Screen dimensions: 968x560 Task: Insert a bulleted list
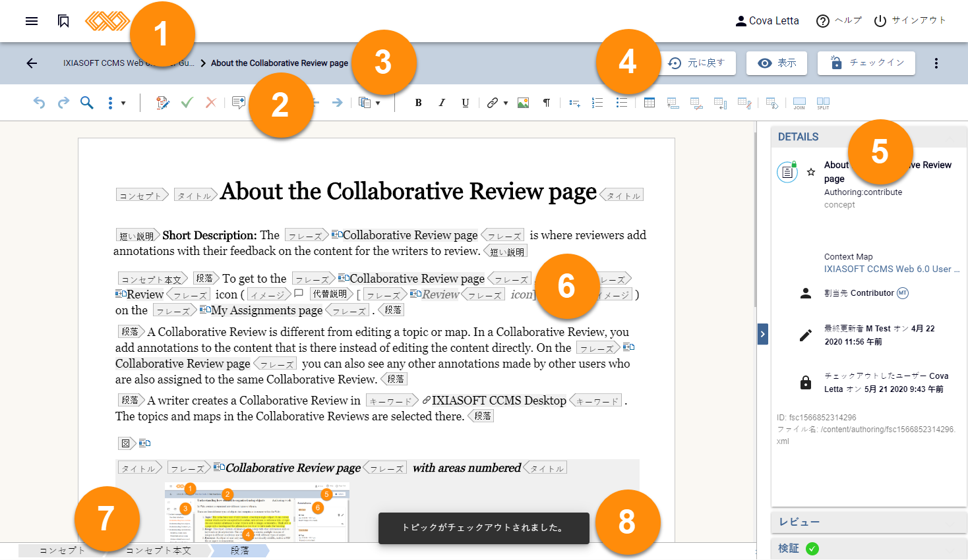621,103
